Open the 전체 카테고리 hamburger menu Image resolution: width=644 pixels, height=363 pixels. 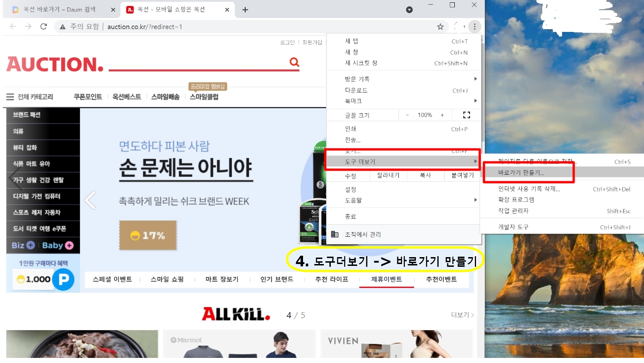10,97
